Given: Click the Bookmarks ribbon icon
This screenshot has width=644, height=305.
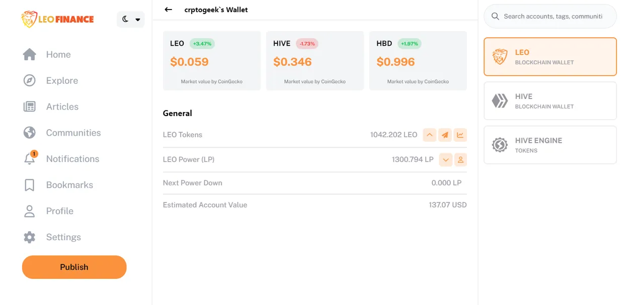Looking at the screenshot, I should pyautogui.click(x=30, y=185).
